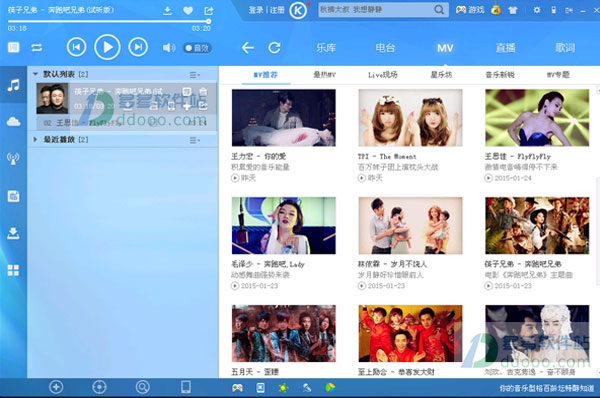600x398 pixels.
Task: Click the game controller icon in bottom bar
Action: pos(237,388)
